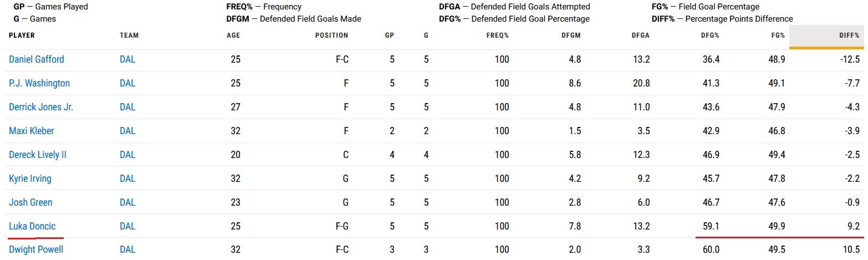Click DAL team link beside Luka Doncic
This screenshot has height=260, width=868.
tap(127, 226)
